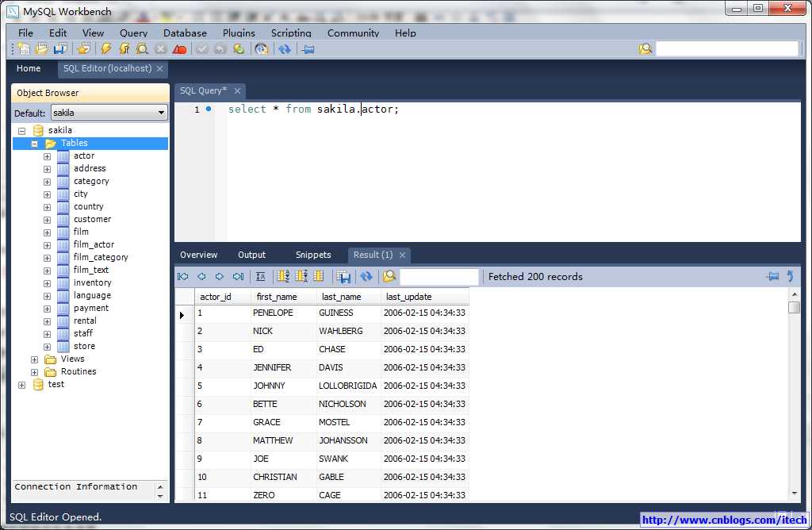Switch to the Snippets tab
The height and width of the screenshot is (530, 812).
coord(313,255)
